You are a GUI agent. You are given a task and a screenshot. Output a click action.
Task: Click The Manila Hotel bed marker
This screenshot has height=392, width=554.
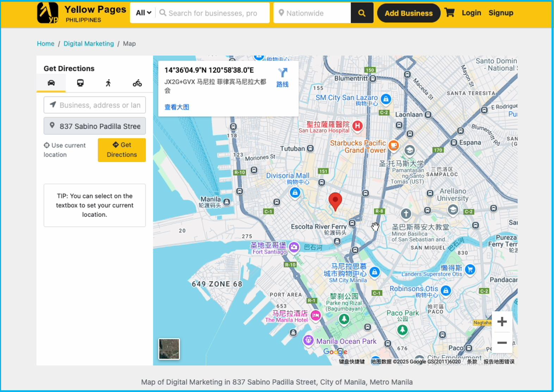point(315,315)
